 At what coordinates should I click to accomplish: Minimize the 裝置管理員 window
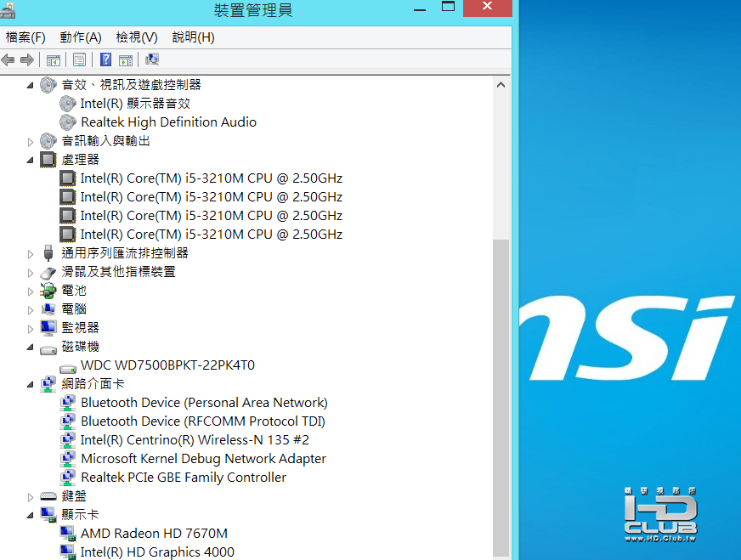pos(420,8)
